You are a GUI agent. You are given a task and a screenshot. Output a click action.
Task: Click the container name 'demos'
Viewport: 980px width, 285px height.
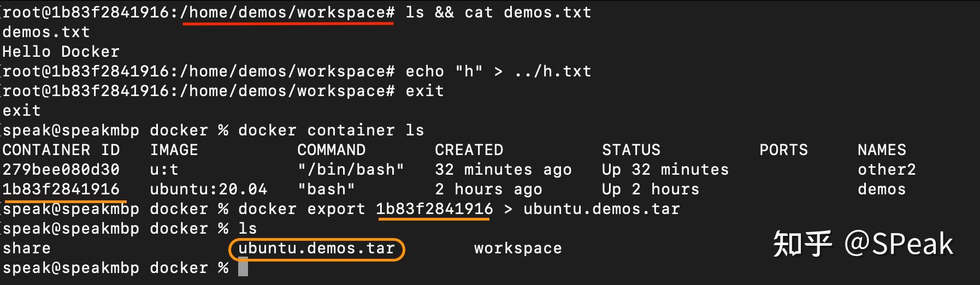coord(882,189)
